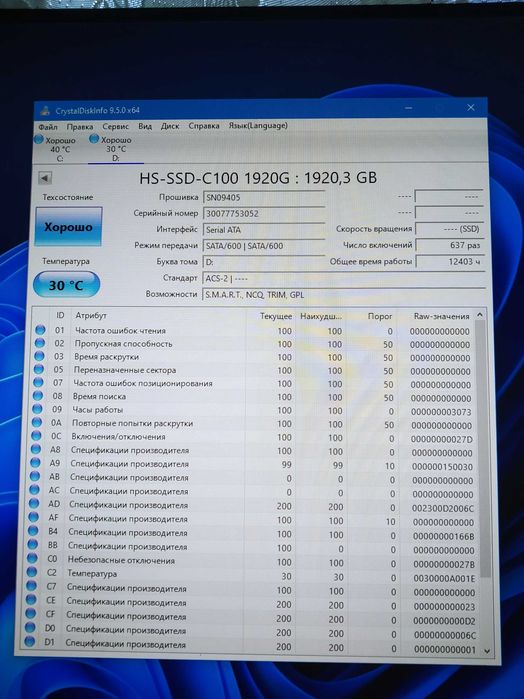
Task: Click status icon of row A9
Action: coord(35,463)
